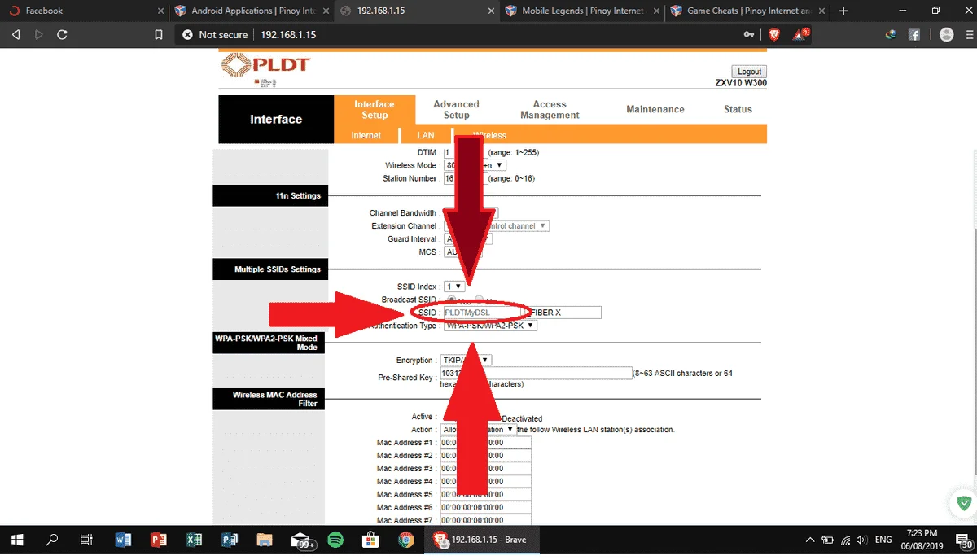Click the Mac Address #4 input field

pos(485,482)
